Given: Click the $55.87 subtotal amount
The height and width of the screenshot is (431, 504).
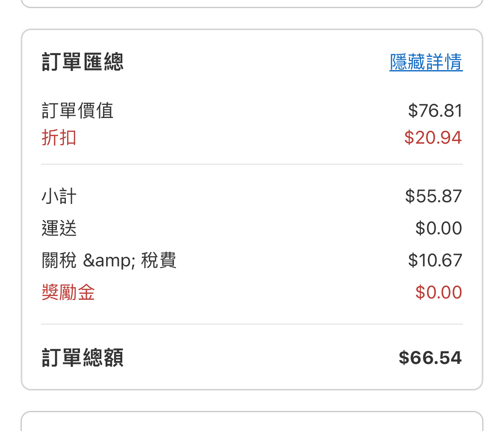Looking at the screenshot, I should click(433, 196).
